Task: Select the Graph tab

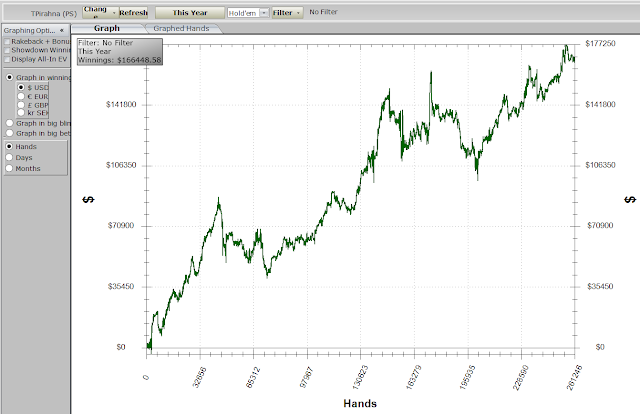Action: coord(107,28)
